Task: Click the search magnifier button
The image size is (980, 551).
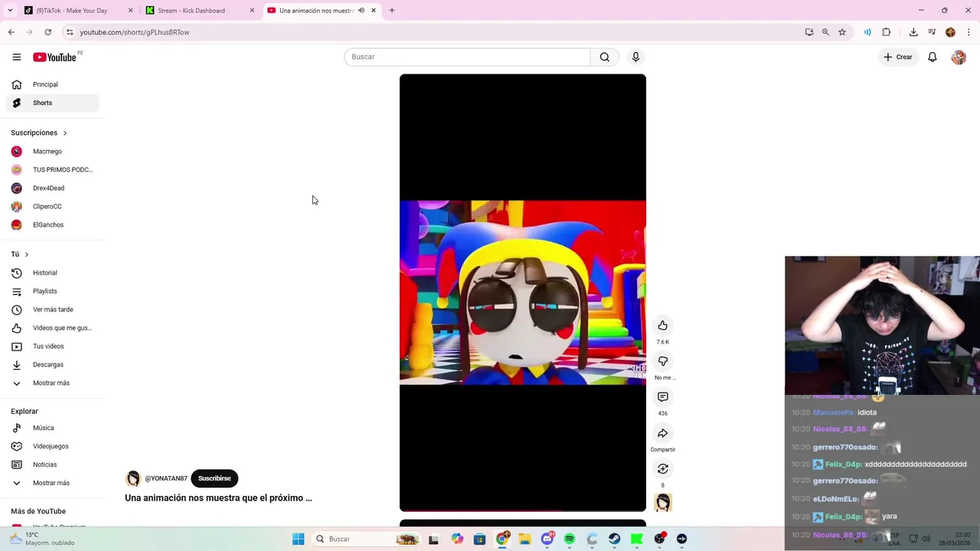Action: point(605,57)
